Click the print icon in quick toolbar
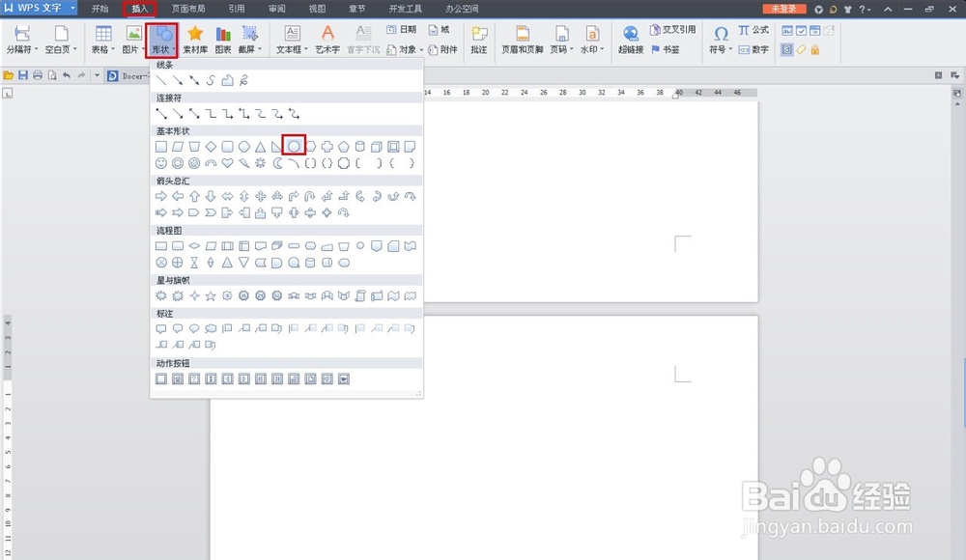Screen dimensions: 966x560 [38, 75]
